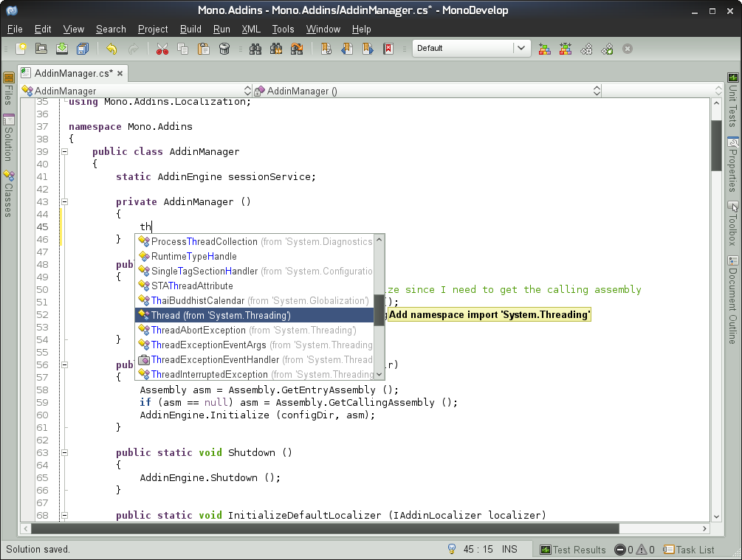Click the Cut scissors icon
The height and width of the screenshot is (560, 742).
tap(162, 49)
